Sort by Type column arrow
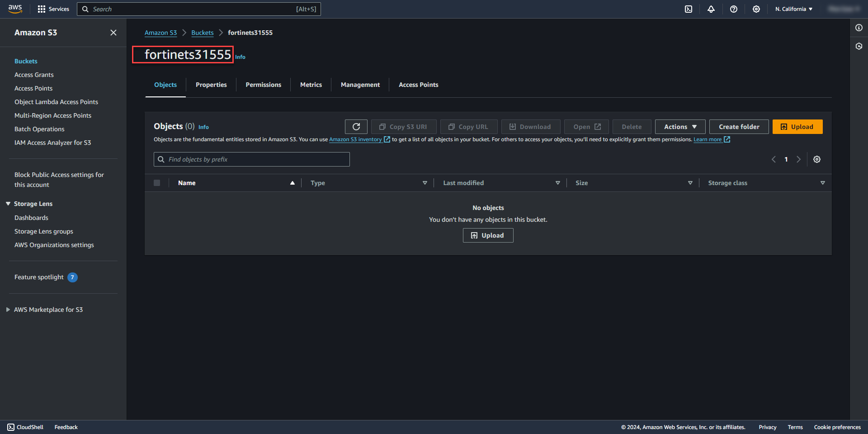The image size is (868, 434). (425, 183)
